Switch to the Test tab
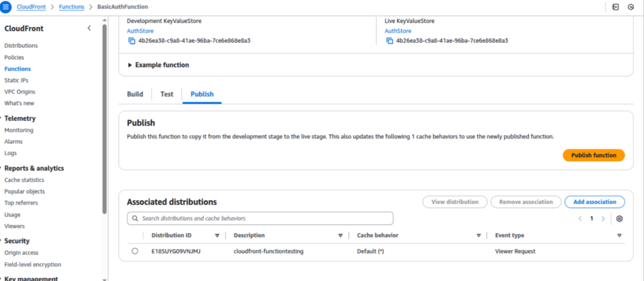This screenshot has height=281, width=644. pos(167,94)
